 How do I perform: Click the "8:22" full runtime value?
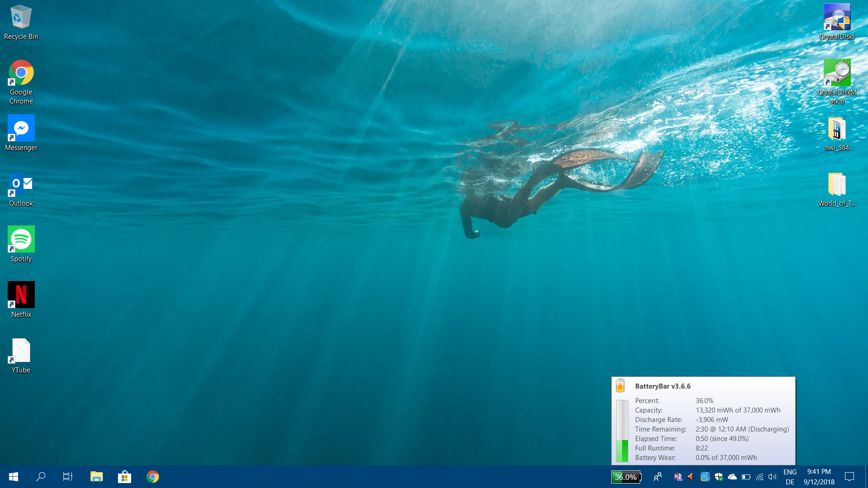click(702, 448)
